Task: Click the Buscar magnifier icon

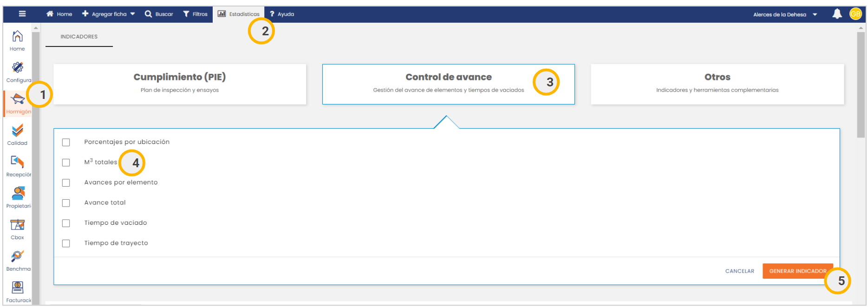Action: pyautogui.click(x=148, y=14)
